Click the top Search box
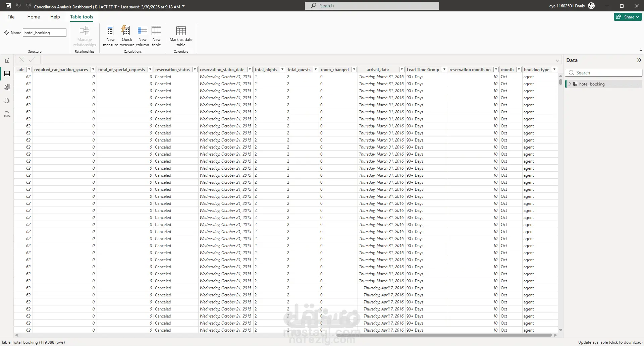This screenshot has height=346, width=644. click(372, 6)
